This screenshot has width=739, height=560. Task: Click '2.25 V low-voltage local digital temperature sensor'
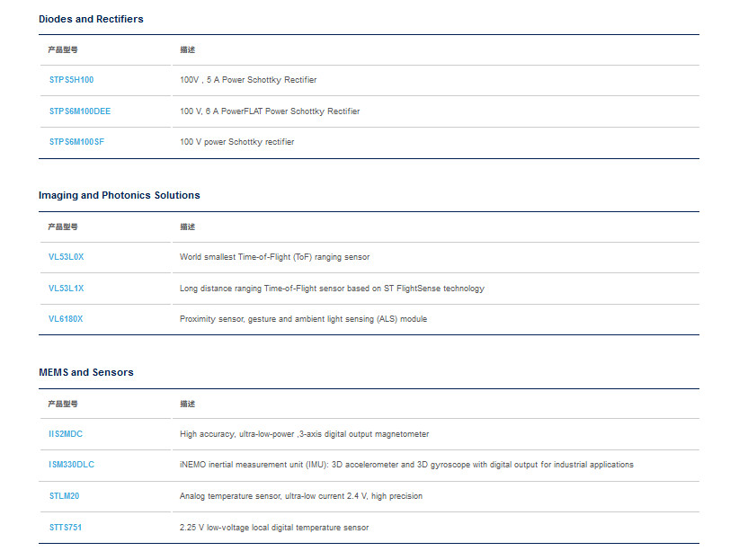pyautogui.click(x=274, y=528)
